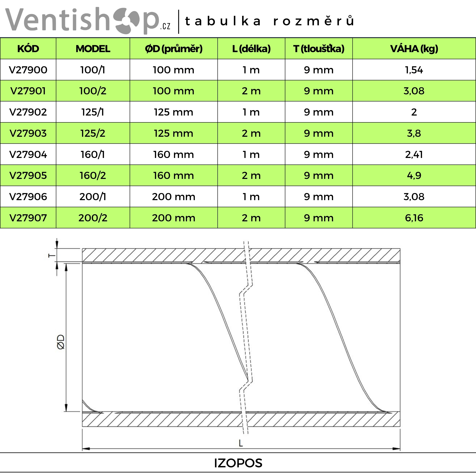Click model cell 100/1
Screen dimensions: 476x476
click(x=93, y=70)
